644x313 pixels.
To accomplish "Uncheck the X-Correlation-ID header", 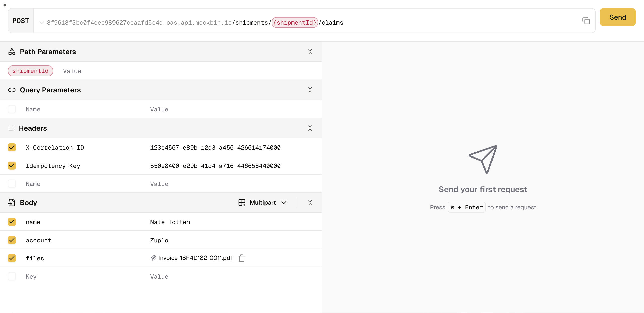I will (x=12, y=147).
